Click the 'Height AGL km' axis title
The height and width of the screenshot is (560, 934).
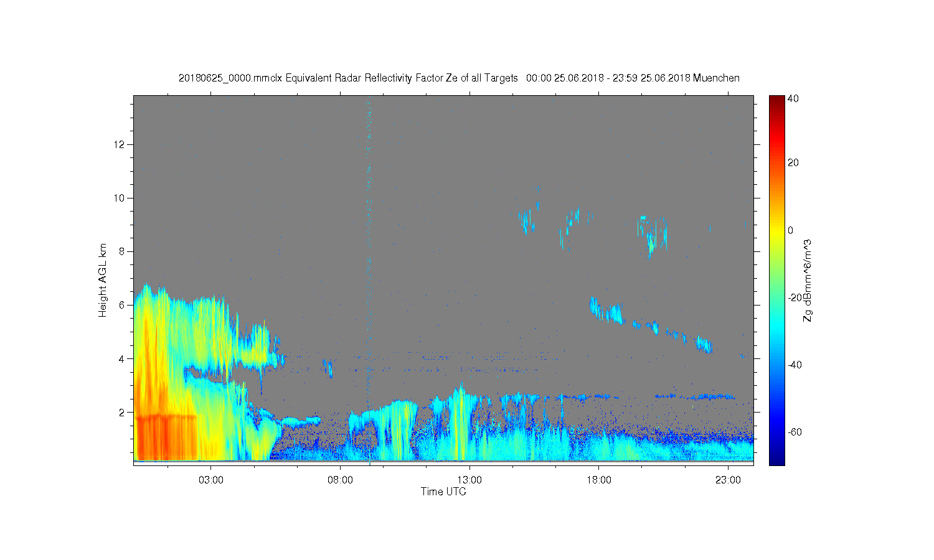tap(103, 280)
